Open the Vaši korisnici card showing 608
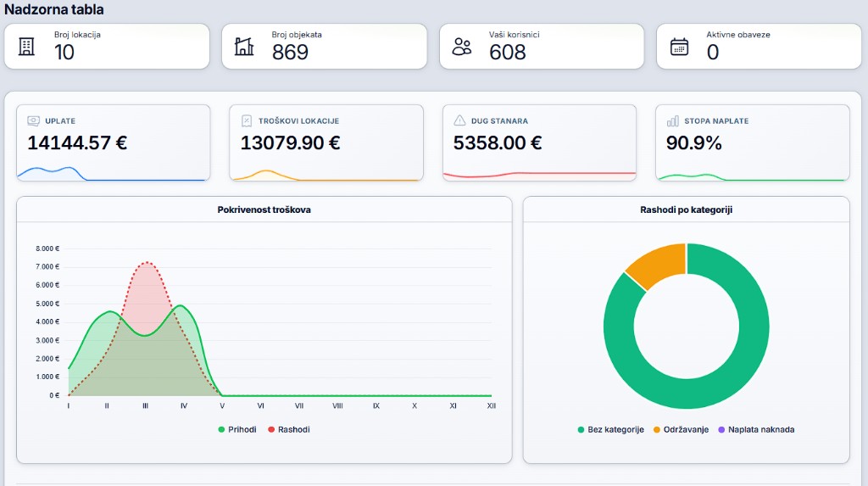868x486 pixels. coord(542,47)
